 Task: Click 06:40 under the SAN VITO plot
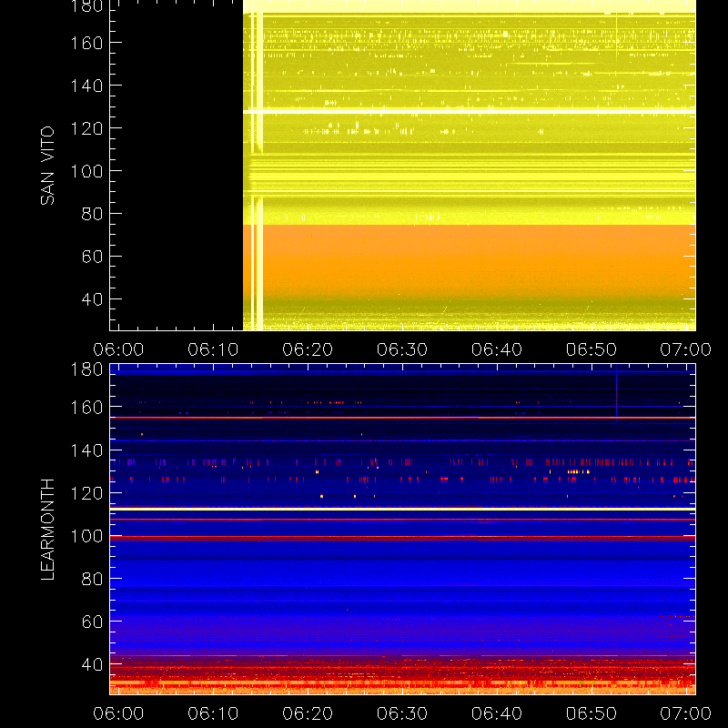point(497,349)
